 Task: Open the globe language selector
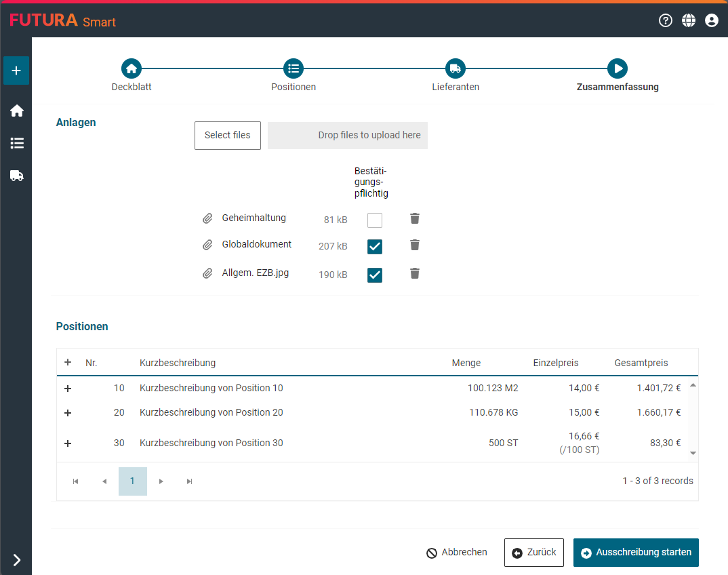(x=688, y=20)
